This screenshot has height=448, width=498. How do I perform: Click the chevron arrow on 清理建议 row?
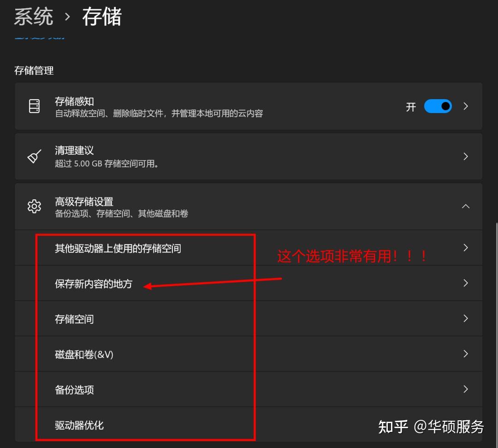pyautogui.click(x=466, y=156)
